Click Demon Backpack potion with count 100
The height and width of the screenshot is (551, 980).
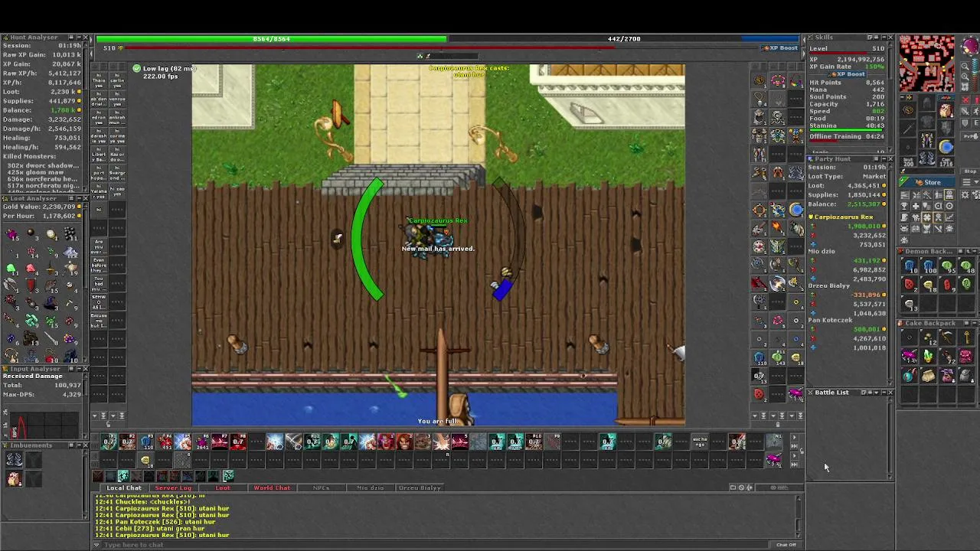(928, 265)
